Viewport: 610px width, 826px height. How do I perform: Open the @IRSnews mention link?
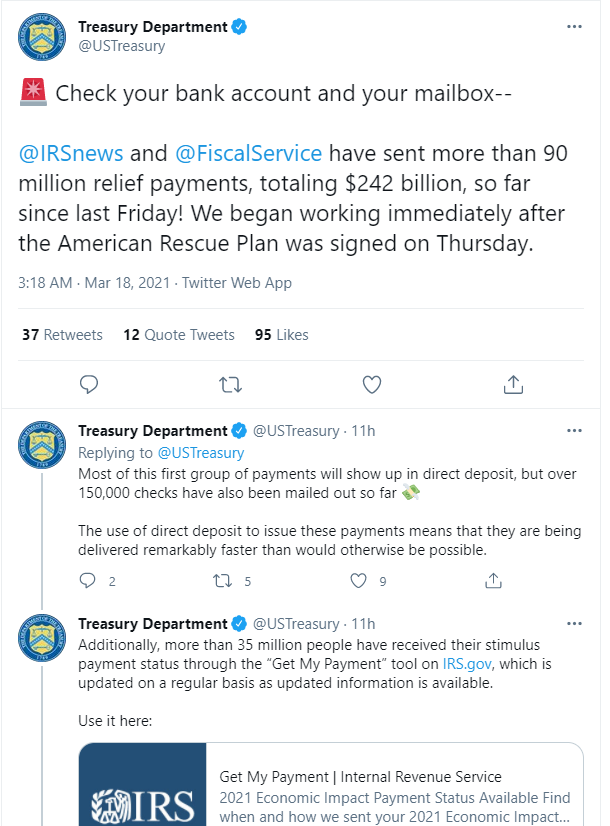pos(71,154)
